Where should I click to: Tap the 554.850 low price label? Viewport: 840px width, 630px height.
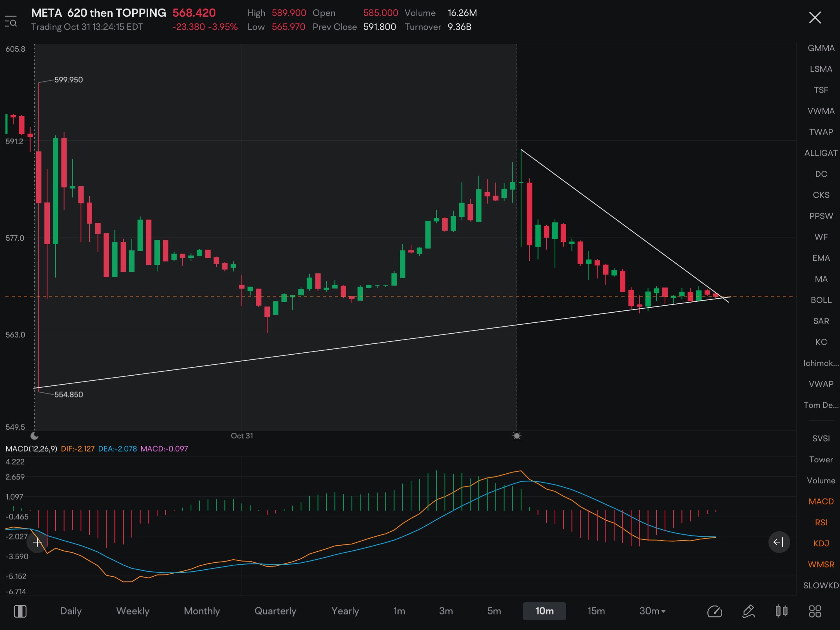(x=68, y=395)
